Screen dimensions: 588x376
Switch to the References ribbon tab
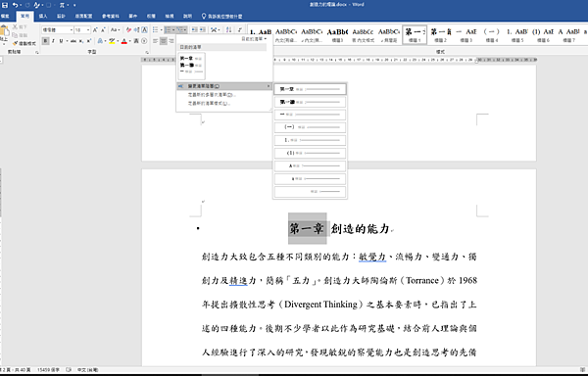(x=110, y=16)
